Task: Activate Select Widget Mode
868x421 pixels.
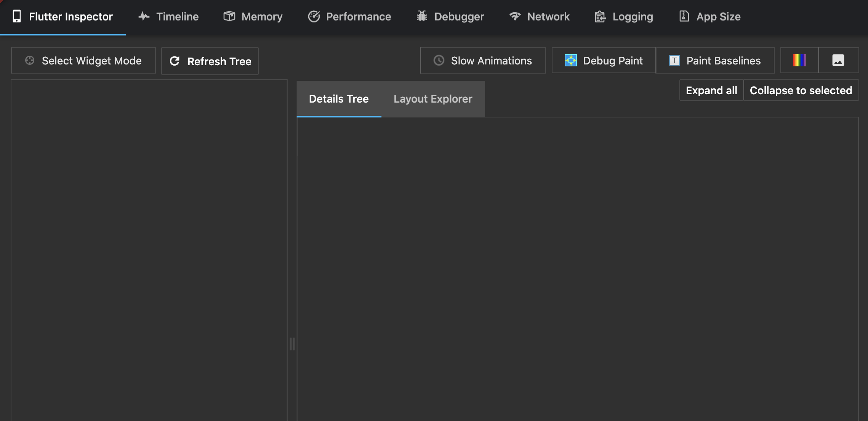Action: [x=83, y=60]
